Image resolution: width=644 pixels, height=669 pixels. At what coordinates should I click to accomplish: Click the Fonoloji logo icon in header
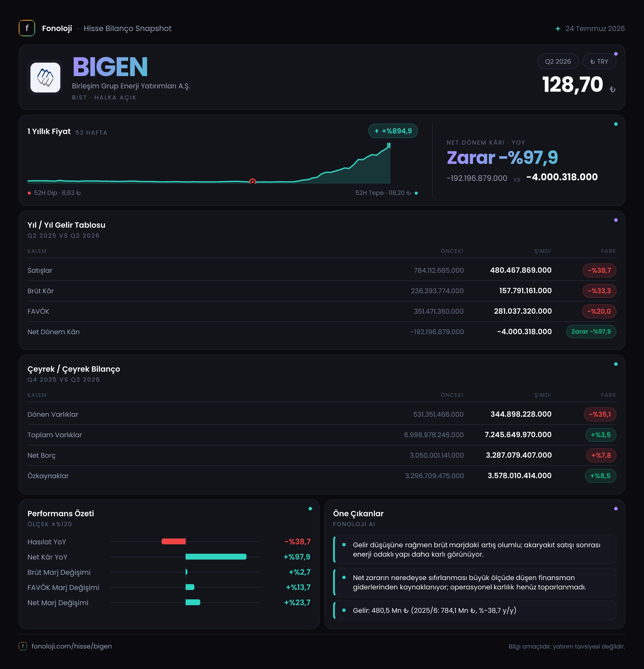click(x=27, y=28)
